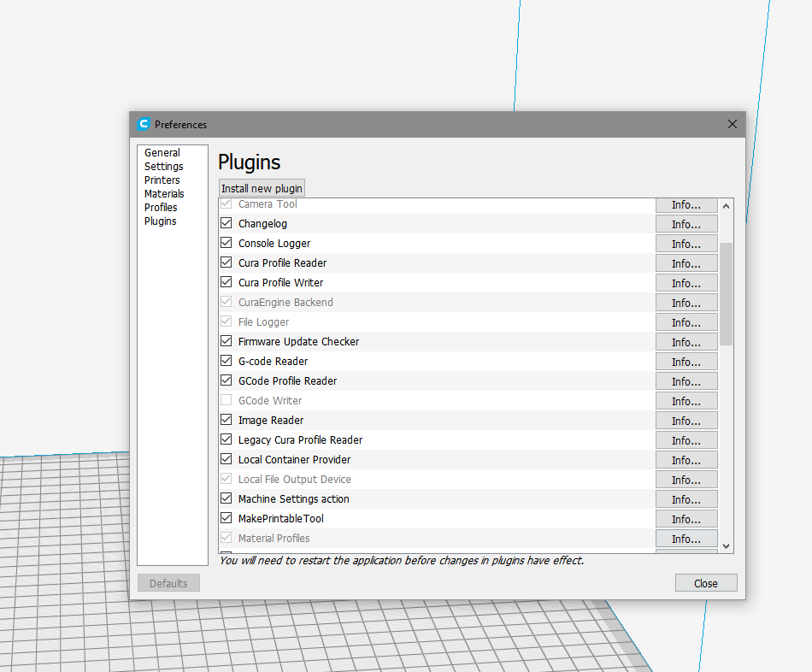Open Info for Local Container Provider
812x672 pixels.
(686, 461)
